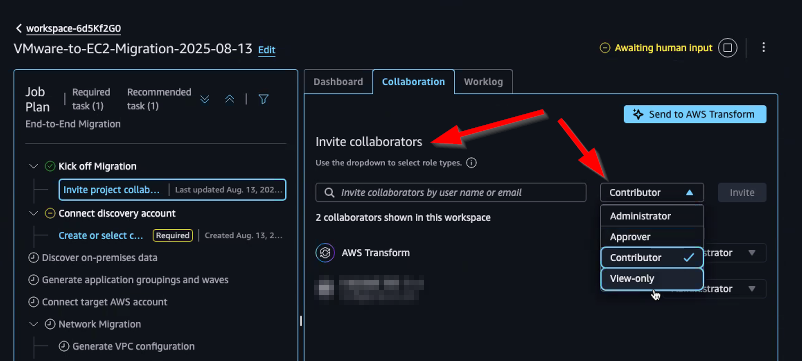Click Recommended task (1) label
802x361 pixels.
pos(159,99)
